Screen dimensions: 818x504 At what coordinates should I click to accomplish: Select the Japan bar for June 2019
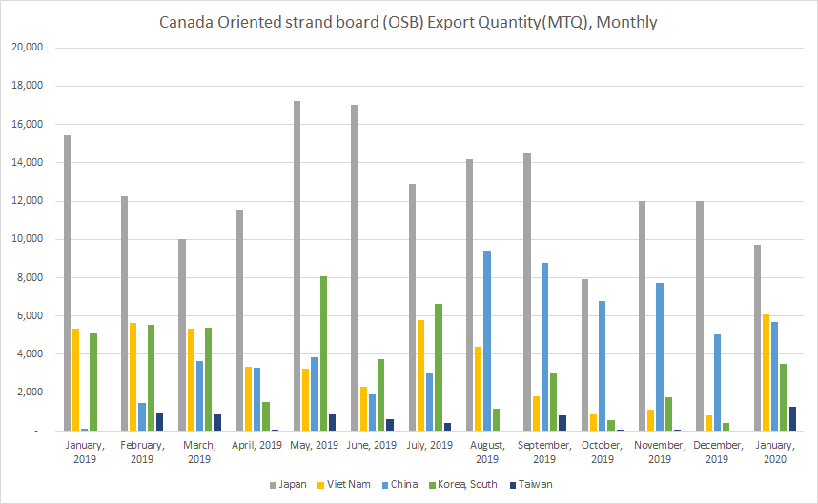click(354, 268)
